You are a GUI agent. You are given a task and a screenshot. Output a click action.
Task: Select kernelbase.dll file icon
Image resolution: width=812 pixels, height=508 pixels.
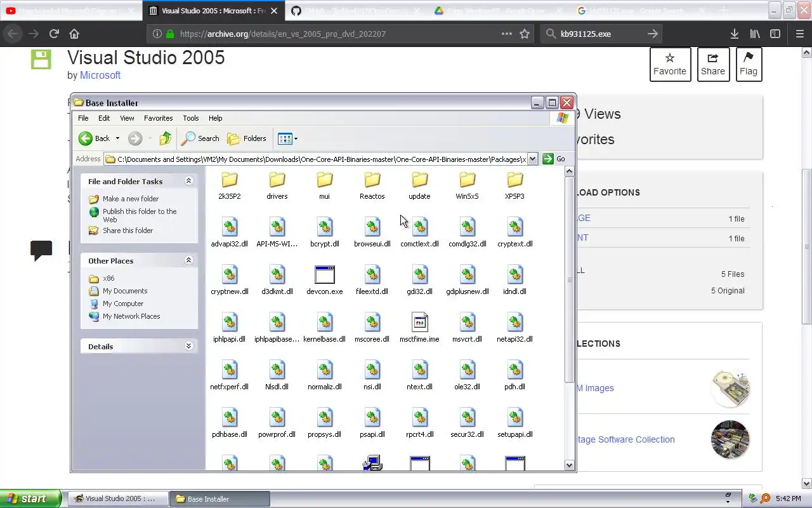tap(324, 323)
